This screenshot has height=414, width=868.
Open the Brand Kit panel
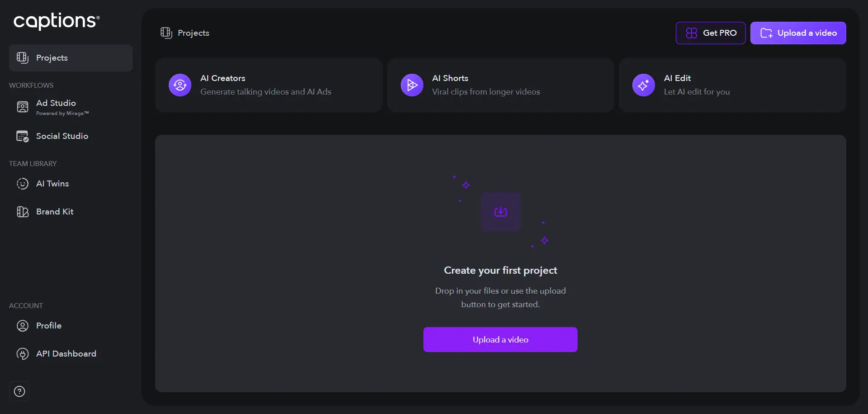tap(55, 211)
